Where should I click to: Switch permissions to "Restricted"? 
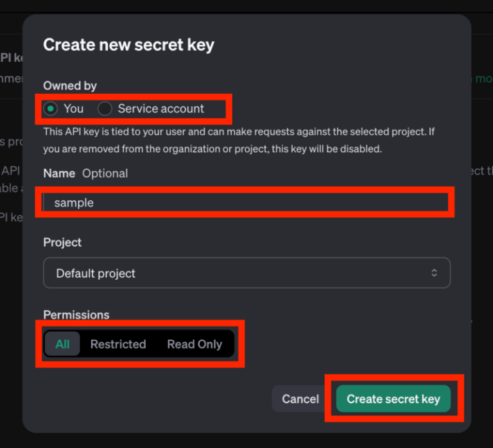118,344
